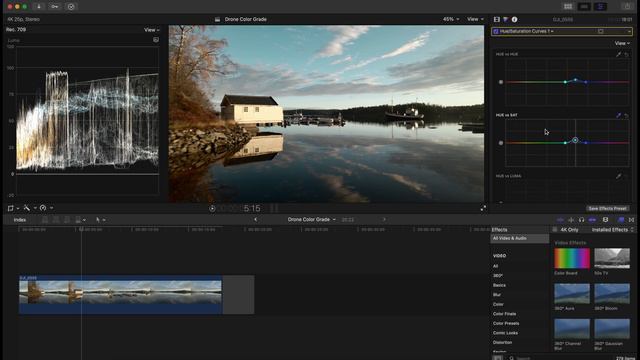Screen dimensions: 640x360
Task: Open the enhancements wand dropdown
Action: (30, 208)
